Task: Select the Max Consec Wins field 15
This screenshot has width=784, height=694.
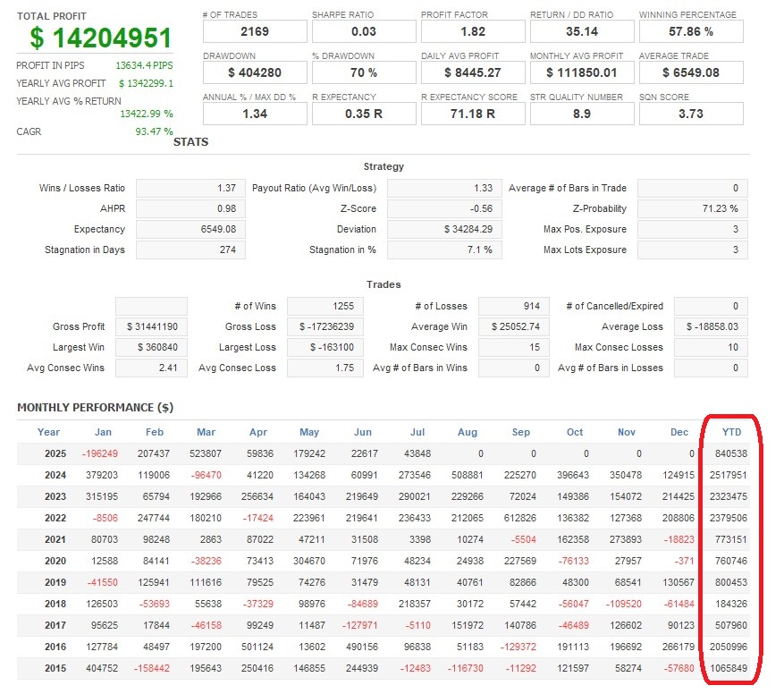Action: (x=514, y=347)
